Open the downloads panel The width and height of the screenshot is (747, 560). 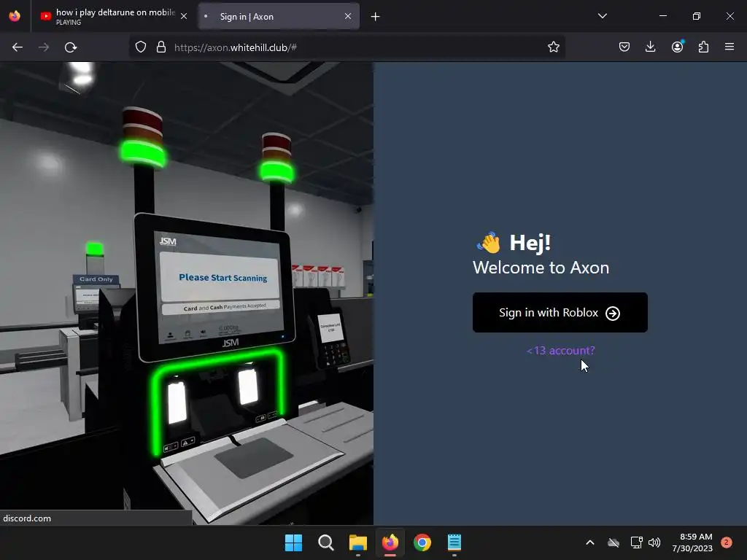point(650,47)
